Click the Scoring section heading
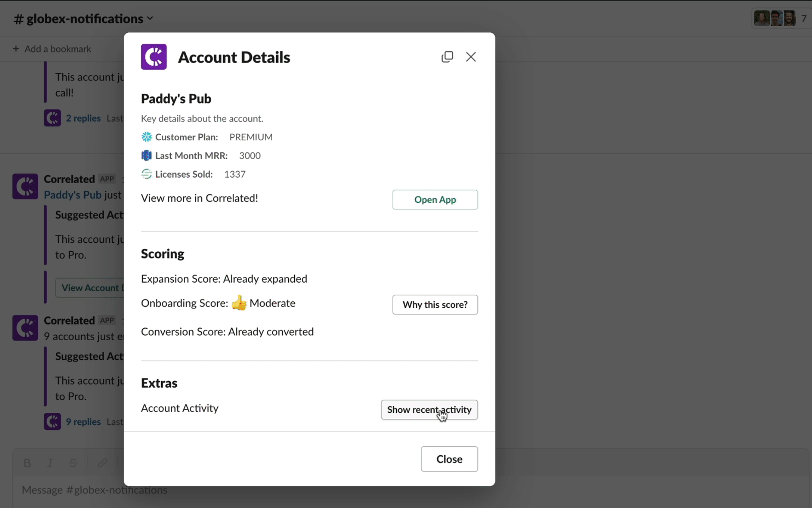This screenshot has width=812, height=508. pos(162,254)
